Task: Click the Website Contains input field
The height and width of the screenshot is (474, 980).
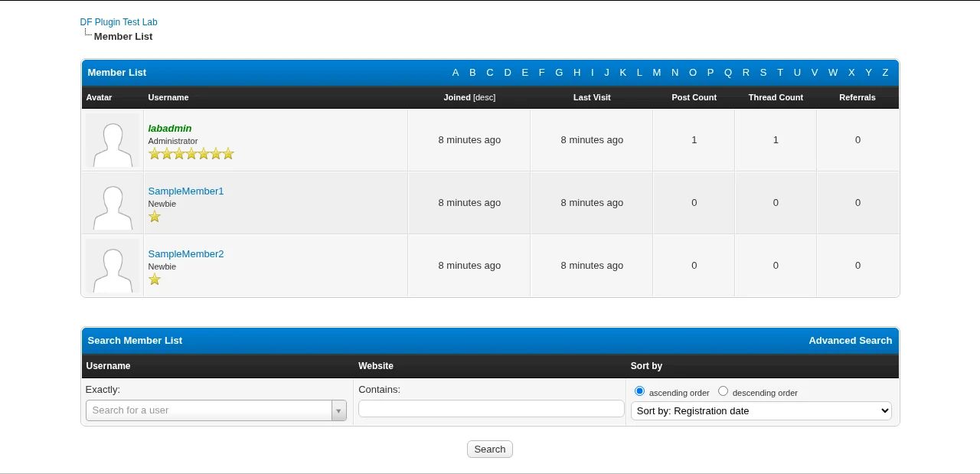Action: pos(492,409)
